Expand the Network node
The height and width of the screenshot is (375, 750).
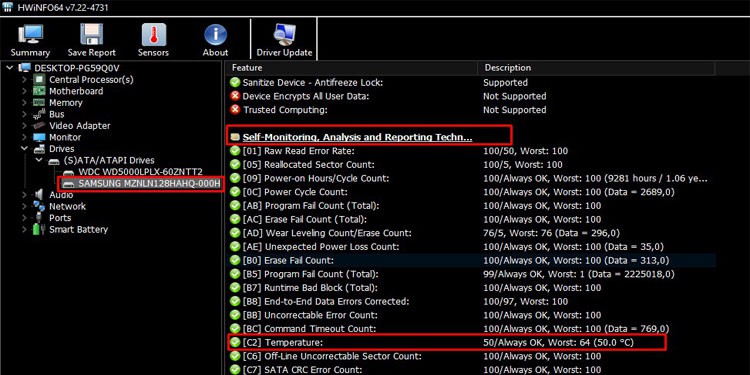pyautogui.click(x=24, y=206)
